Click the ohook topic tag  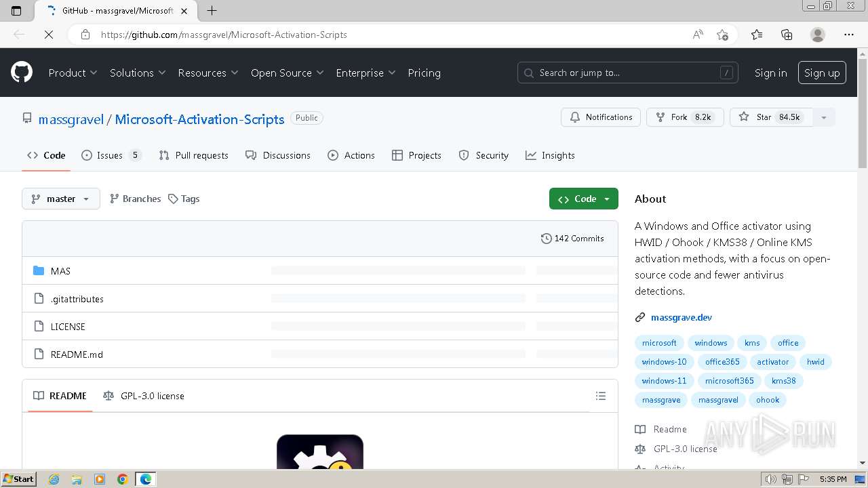(x=768, y=400)
